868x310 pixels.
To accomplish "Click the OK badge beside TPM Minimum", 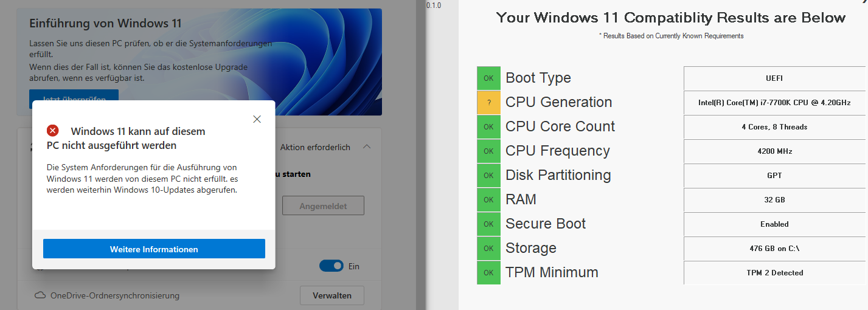I will (488, 273).
